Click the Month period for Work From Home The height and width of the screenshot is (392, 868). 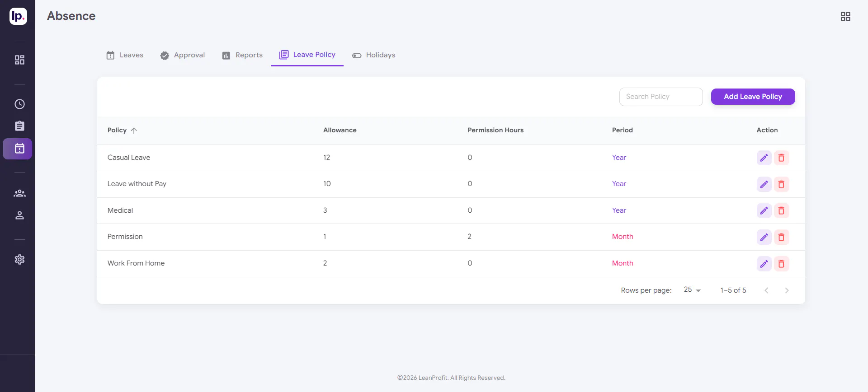coord(623,263)
